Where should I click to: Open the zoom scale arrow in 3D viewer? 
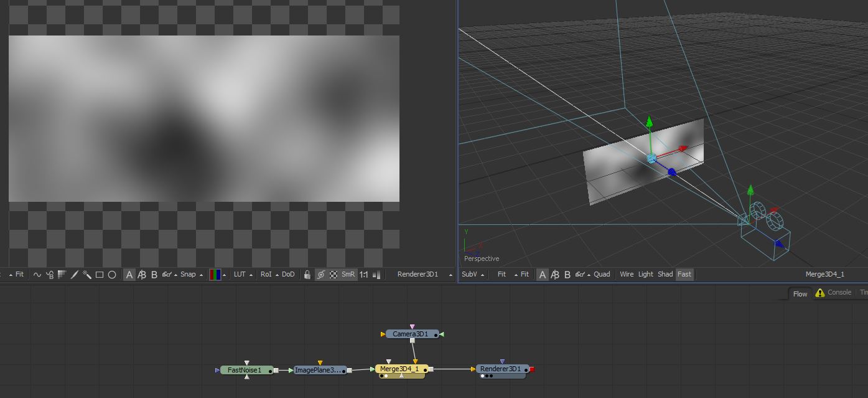click(516, 275)
